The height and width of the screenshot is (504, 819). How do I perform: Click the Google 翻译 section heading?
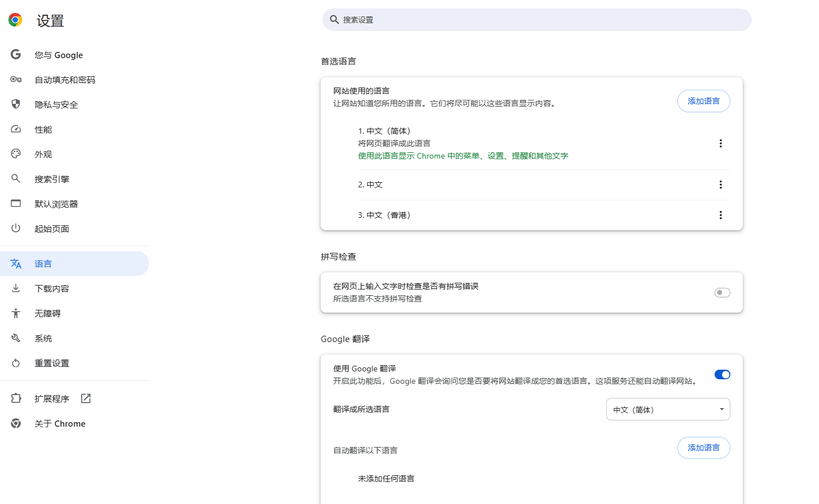(x=345, y=339)
